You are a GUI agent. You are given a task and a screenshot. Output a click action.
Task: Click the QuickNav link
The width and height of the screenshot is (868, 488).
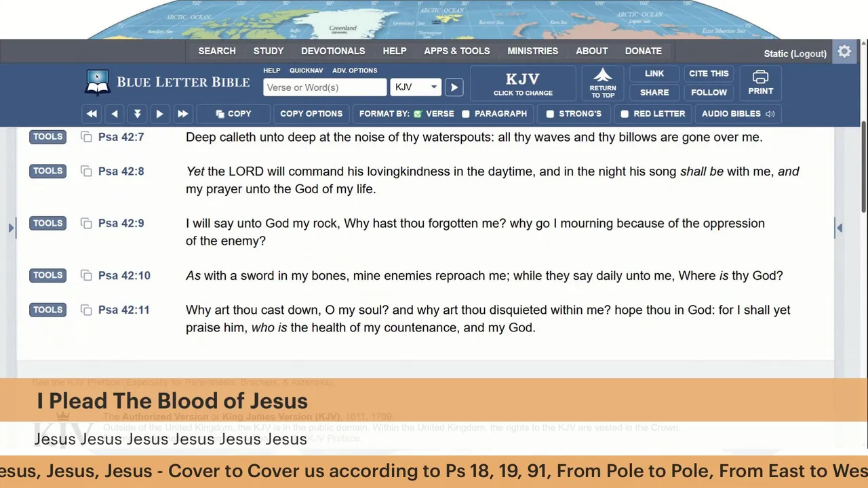pos(306,70)
